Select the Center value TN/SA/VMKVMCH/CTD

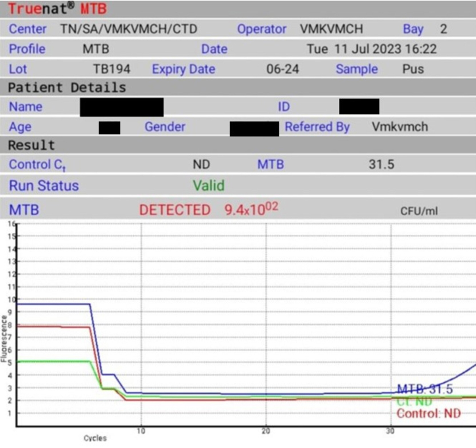(x=129, y=29)
